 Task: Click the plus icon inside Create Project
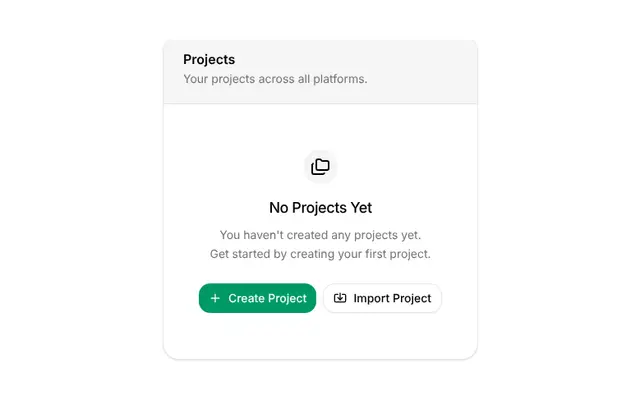click(x=215, y=298)
